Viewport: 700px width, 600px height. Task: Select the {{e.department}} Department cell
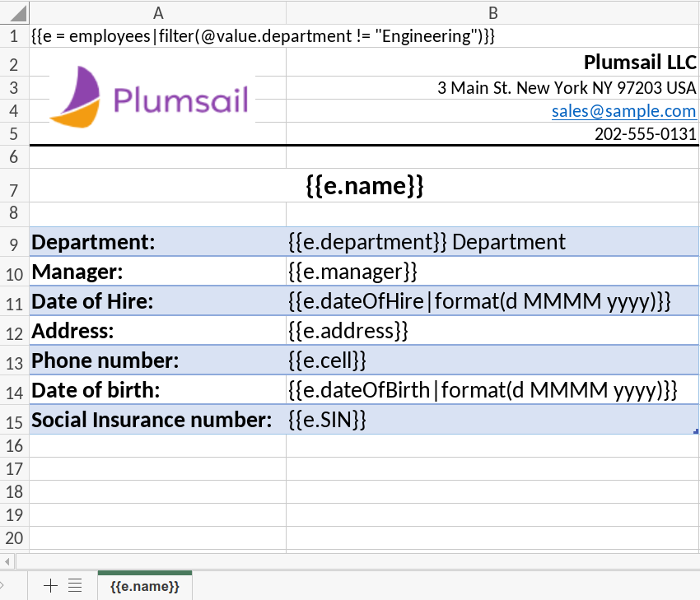click(x=492, y=242)
